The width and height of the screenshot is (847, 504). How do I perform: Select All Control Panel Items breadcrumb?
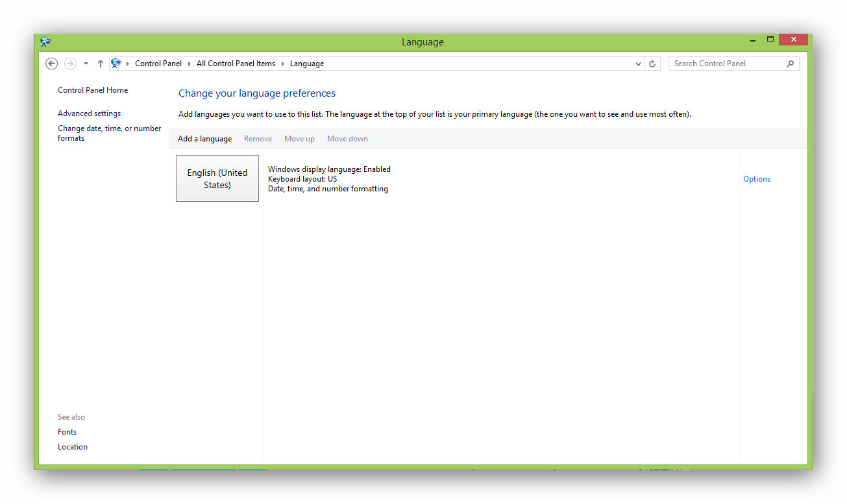pos(236,64)
